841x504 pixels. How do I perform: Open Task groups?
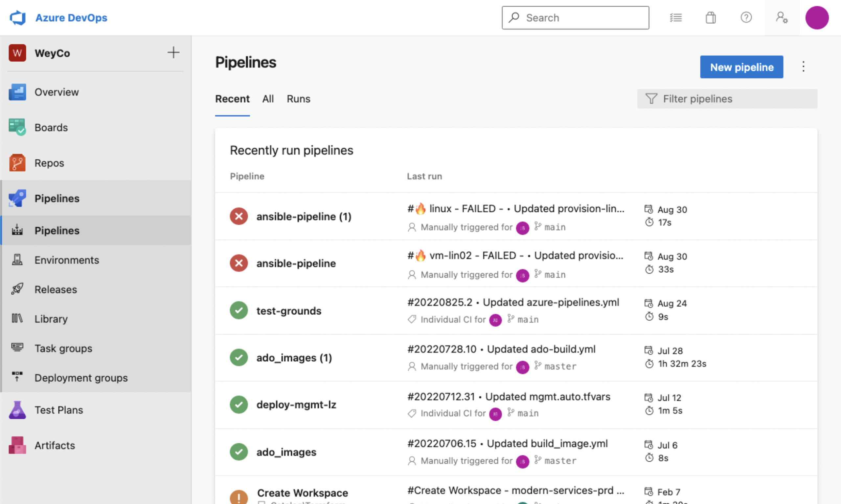tap(63, 348)
